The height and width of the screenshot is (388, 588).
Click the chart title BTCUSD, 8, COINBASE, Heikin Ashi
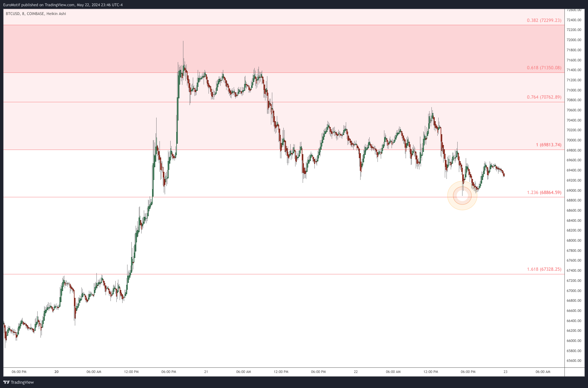(x=36, y=14)
